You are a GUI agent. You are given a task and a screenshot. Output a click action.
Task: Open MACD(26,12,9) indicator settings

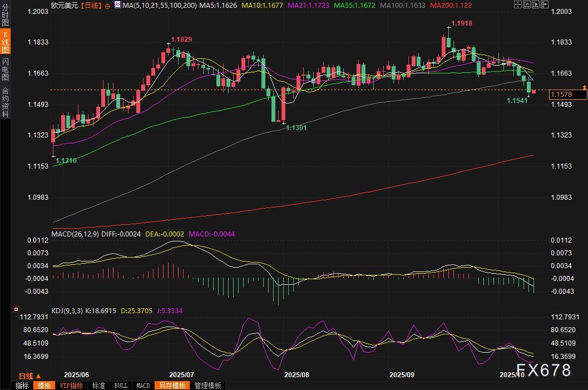75,234
